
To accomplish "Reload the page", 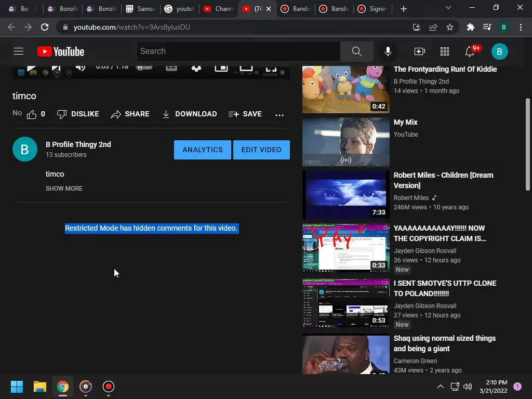I will pos(45,27).
